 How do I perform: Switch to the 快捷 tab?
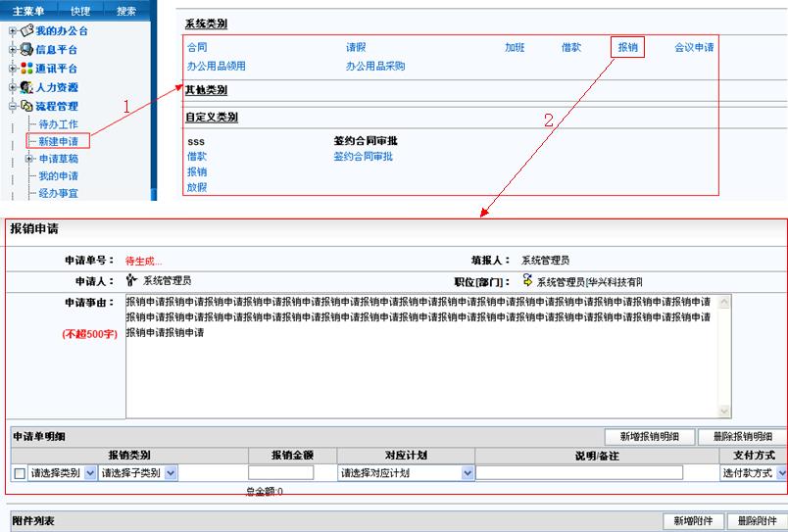click(80, 11)
